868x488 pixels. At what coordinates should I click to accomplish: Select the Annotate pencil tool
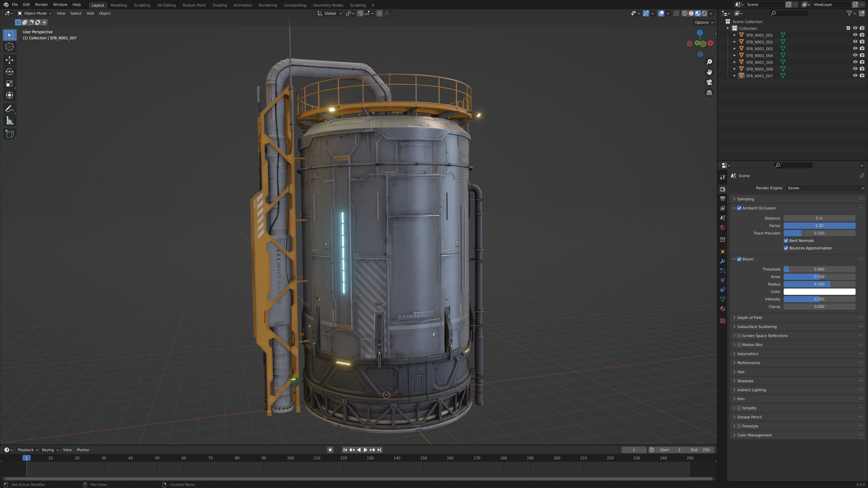(x=9, y=109)
